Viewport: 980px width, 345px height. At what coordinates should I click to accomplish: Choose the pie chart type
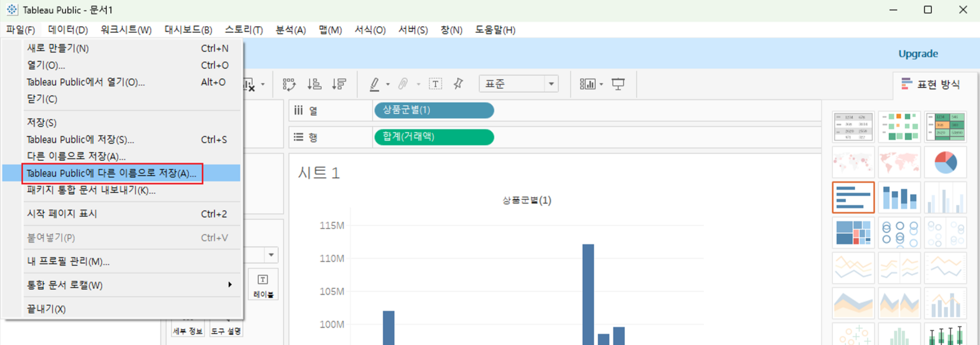point(946,162)
